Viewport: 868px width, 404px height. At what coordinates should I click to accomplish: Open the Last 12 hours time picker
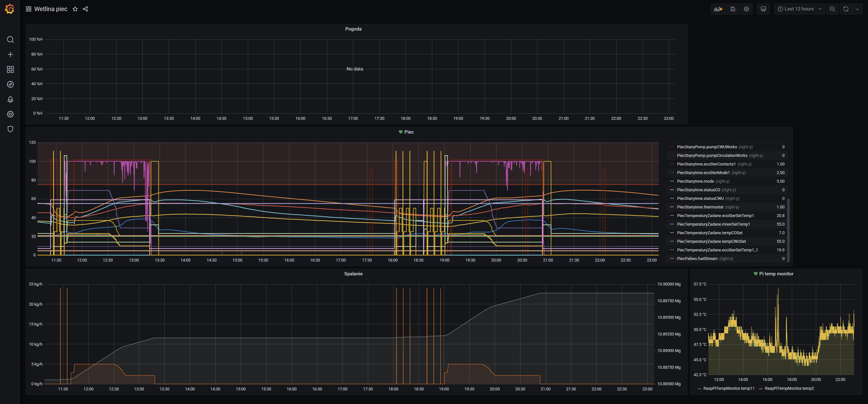pos(799,9)
